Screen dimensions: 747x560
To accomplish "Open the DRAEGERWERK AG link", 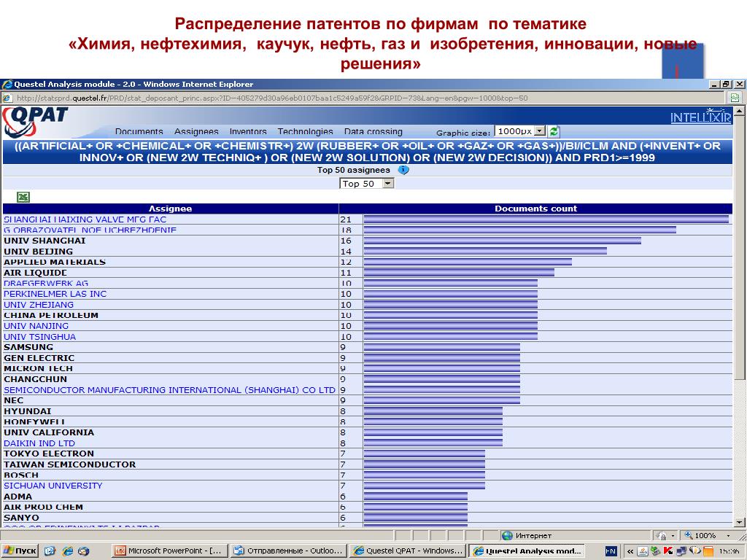I will (x=46, y=284).
